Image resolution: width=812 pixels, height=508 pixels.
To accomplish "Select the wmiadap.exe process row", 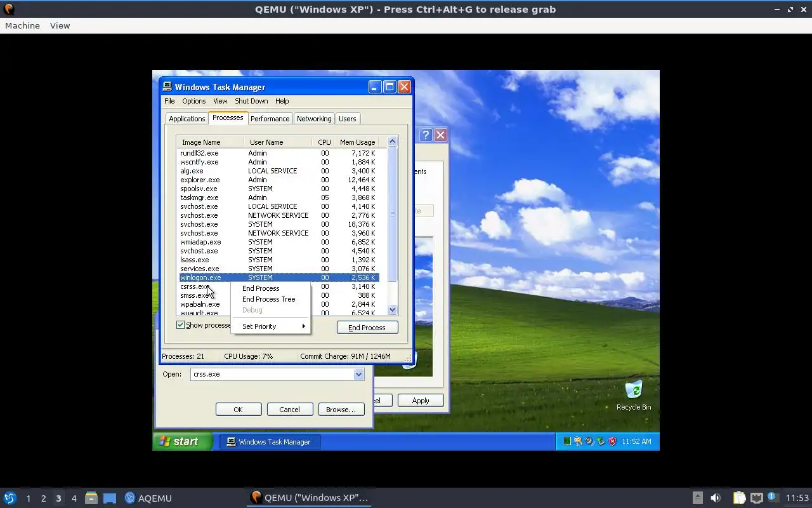I will tap(278, 242).
